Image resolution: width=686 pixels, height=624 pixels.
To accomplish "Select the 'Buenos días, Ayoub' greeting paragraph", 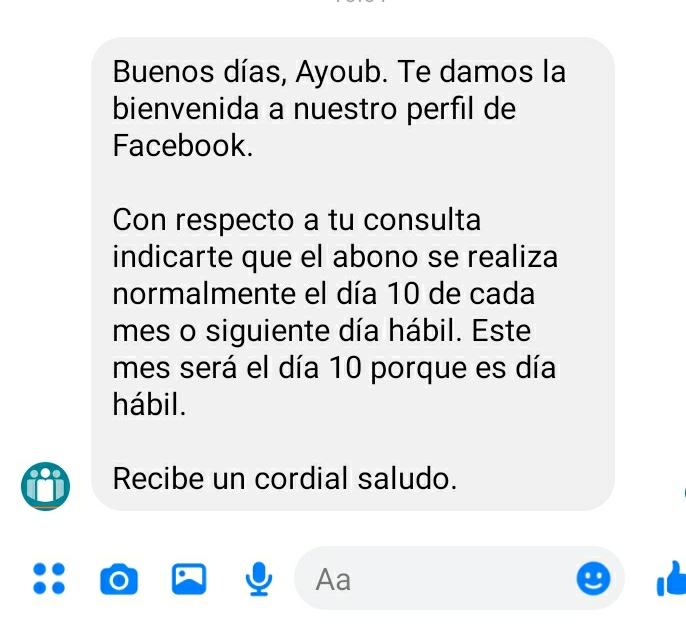I will point(339,108).
